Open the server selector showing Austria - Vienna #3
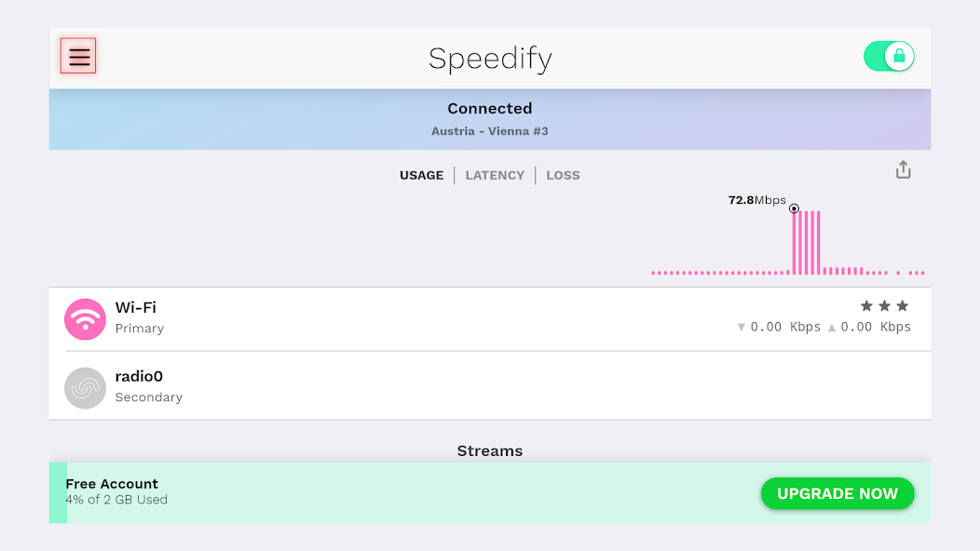980x551 pixels. pyautogui.click(x=490, y=130)
